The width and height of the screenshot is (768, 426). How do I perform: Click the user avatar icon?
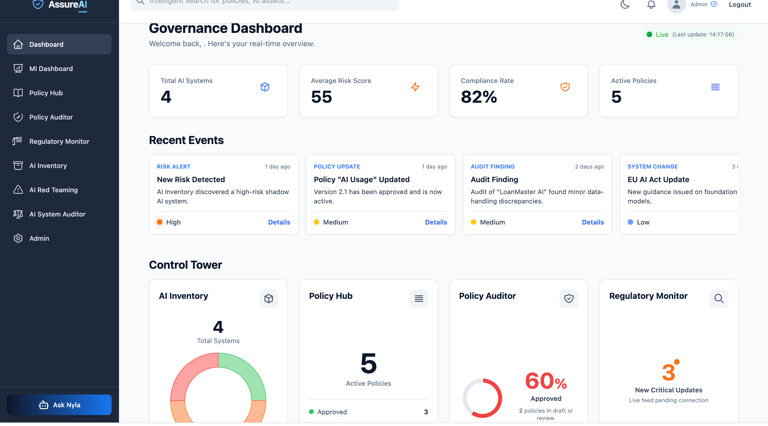click(x=676, y=5)
